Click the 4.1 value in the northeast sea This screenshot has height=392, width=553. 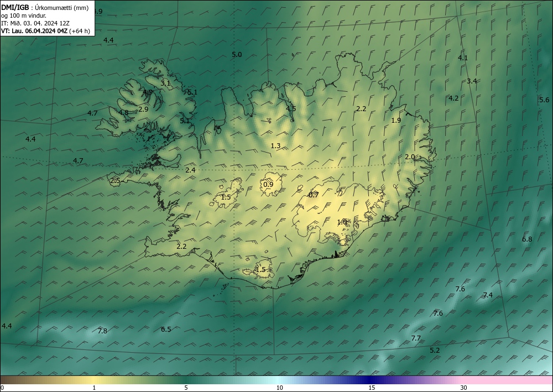pyautogui.click(x=463, y=58)
